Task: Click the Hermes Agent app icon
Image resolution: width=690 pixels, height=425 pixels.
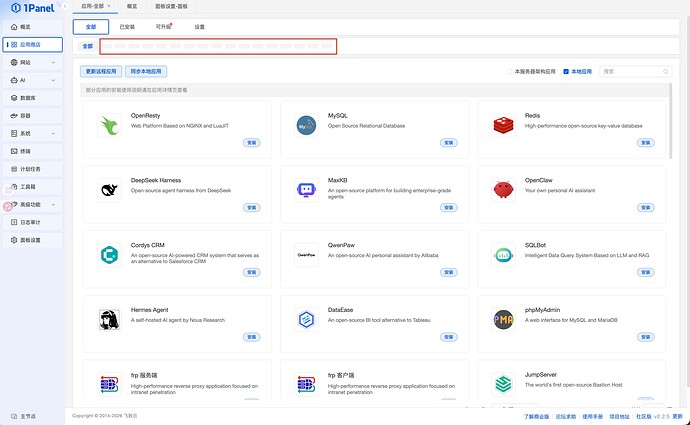Action: tap(109, 319)
